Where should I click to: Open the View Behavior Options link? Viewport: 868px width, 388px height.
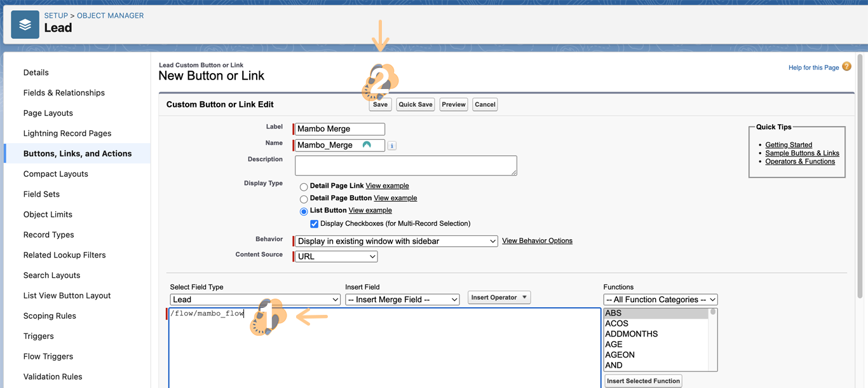pos(537,241)
